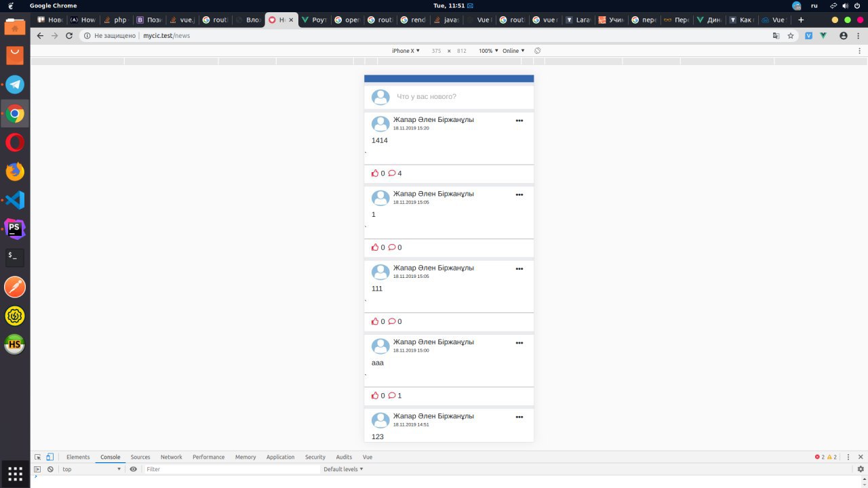868x488 pixels.
Task: Rotate the device viewport orientation
Action: [x=537, y=51]
